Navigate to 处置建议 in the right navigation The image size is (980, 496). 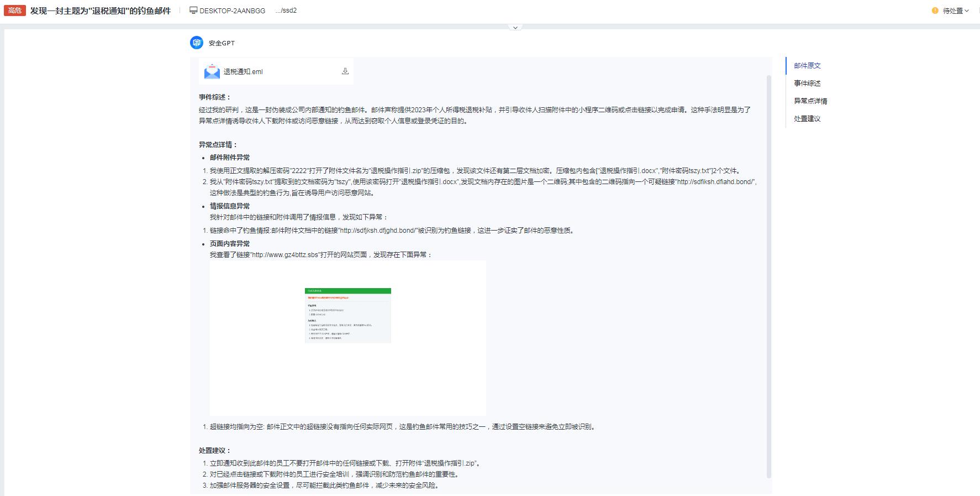tap(807, 118)
